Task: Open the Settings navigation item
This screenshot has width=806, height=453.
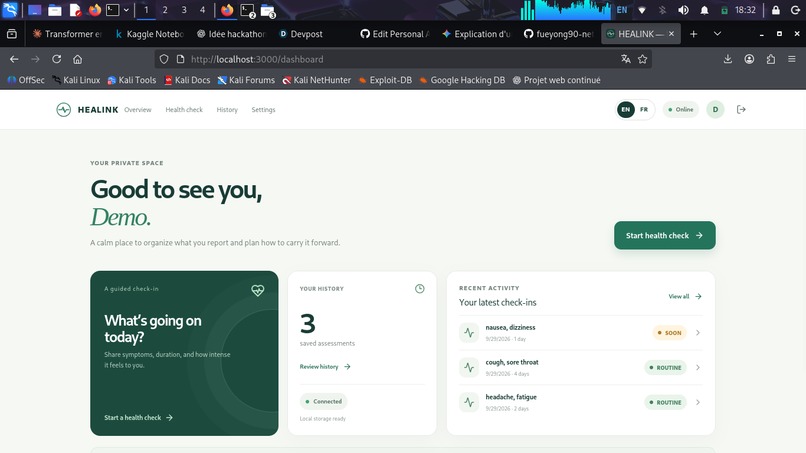Action: coord(263,110)
